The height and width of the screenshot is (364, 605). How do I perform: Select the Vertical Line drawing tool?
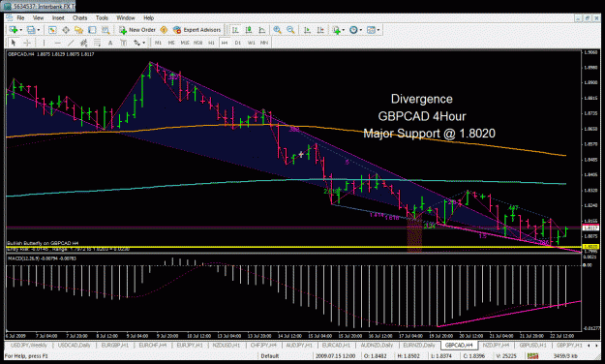(44, 43)
